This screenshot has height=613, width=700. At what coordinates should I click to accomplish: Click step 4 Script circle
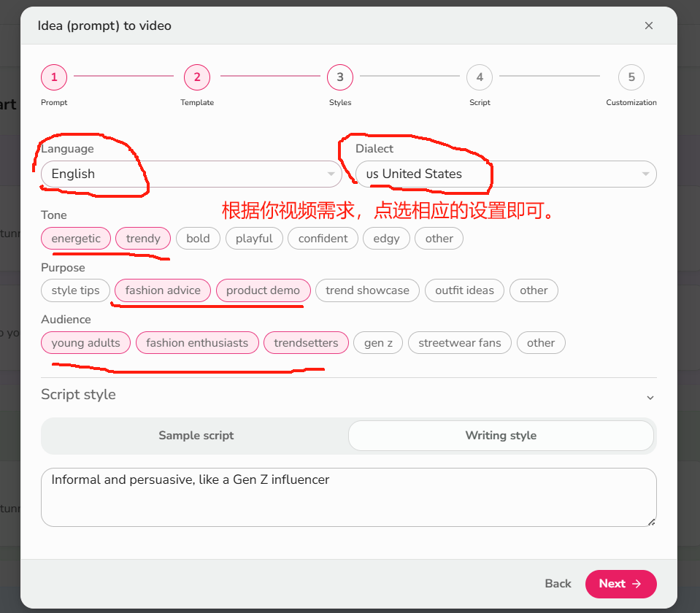click(480, 77)
